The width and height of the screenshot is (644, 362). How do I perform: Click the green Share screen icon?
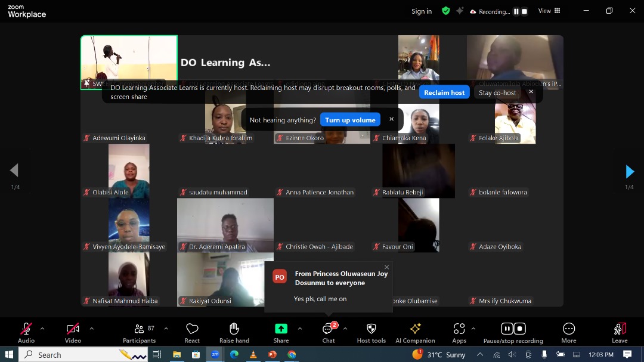click(281, 329)
